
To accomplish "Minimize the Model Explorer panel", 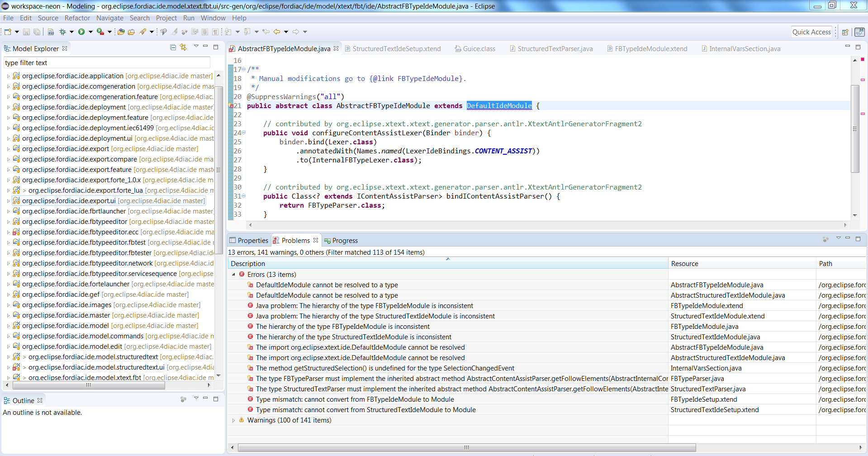I will coord(205,46).
